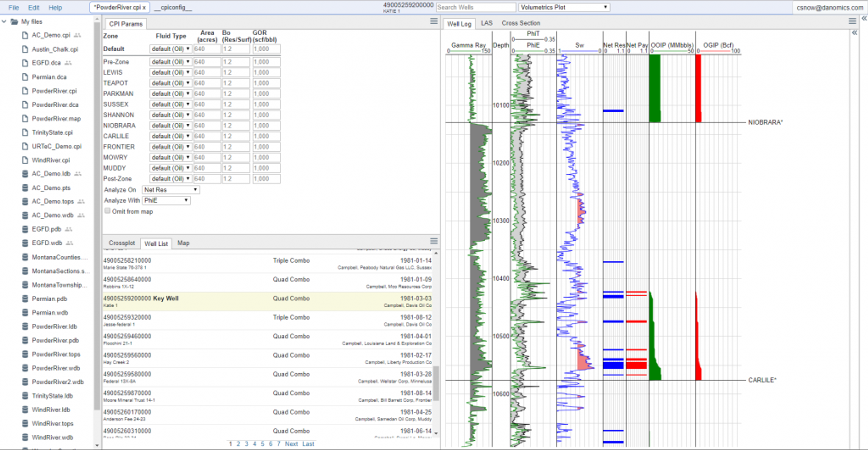Click shared-users icon beside EGFD.dca

click(x=68, y=63)
